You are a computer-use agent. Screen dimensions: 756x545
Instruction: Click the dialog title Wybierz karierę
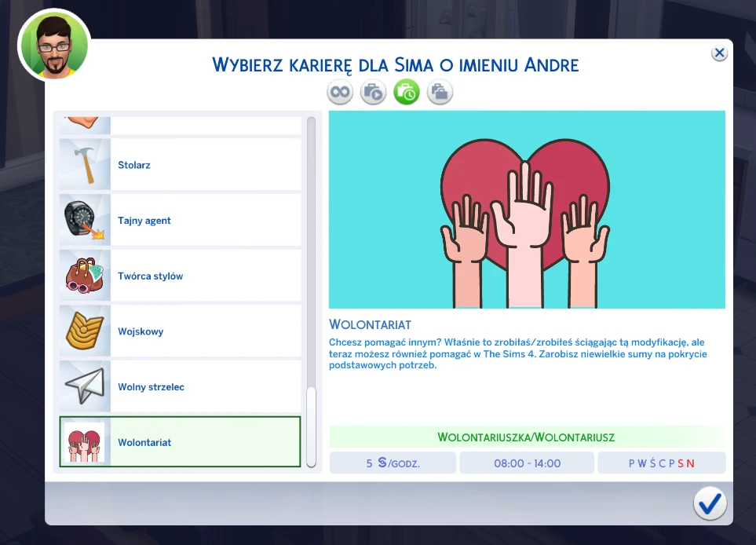[x=396, y=64]
